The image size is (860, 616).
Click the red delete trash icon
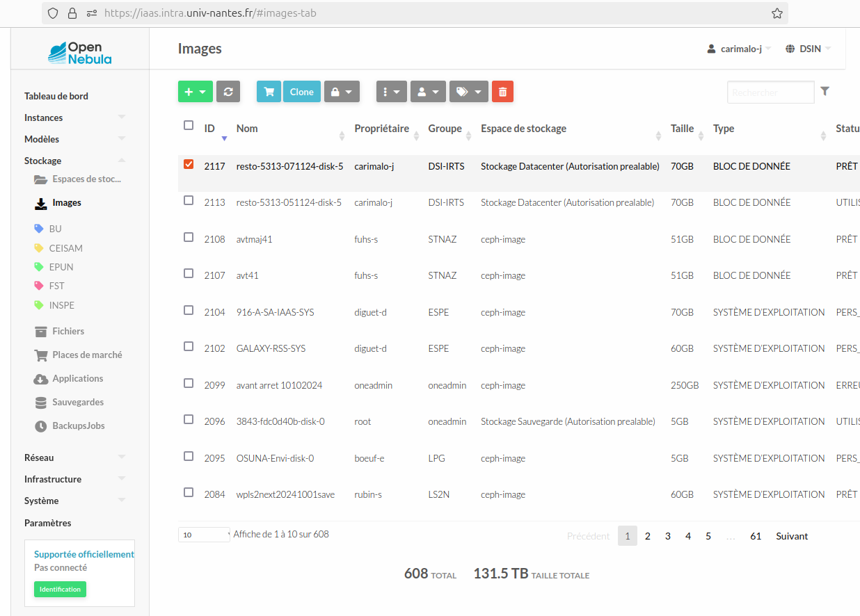[x=502, y=91]
